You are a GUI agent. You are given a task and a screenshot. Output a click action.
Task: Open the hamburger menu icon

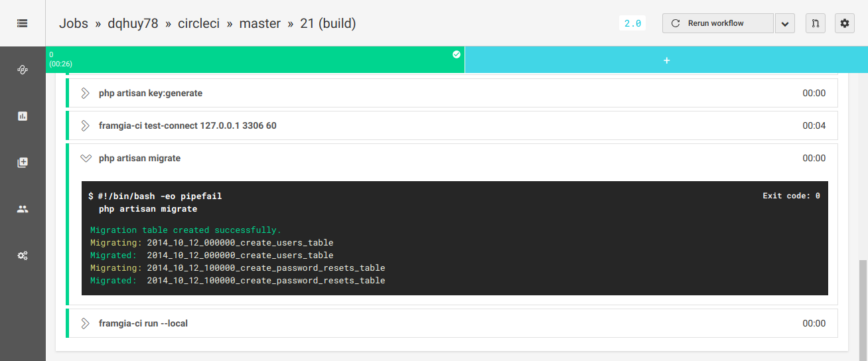(x=23, y=23)
